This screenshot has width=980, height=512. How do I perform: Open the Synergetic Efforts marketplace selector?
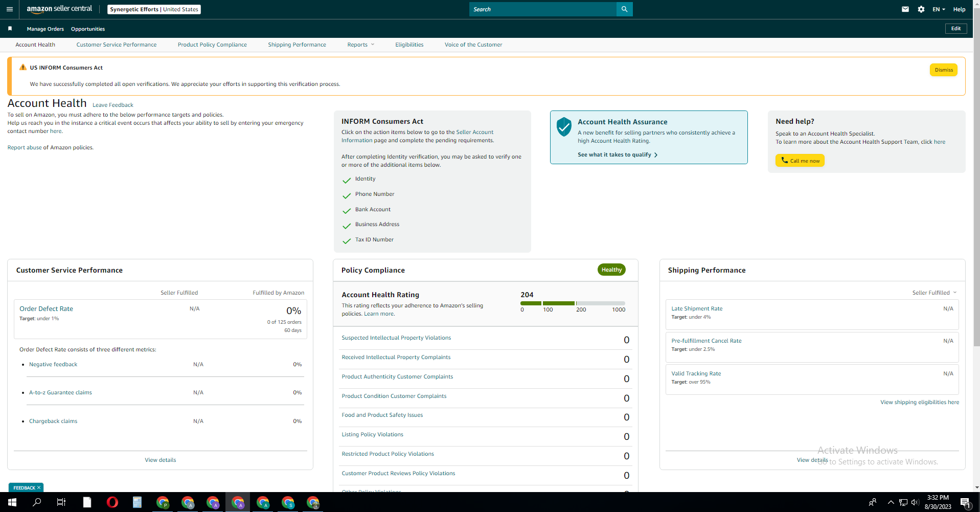154,9
